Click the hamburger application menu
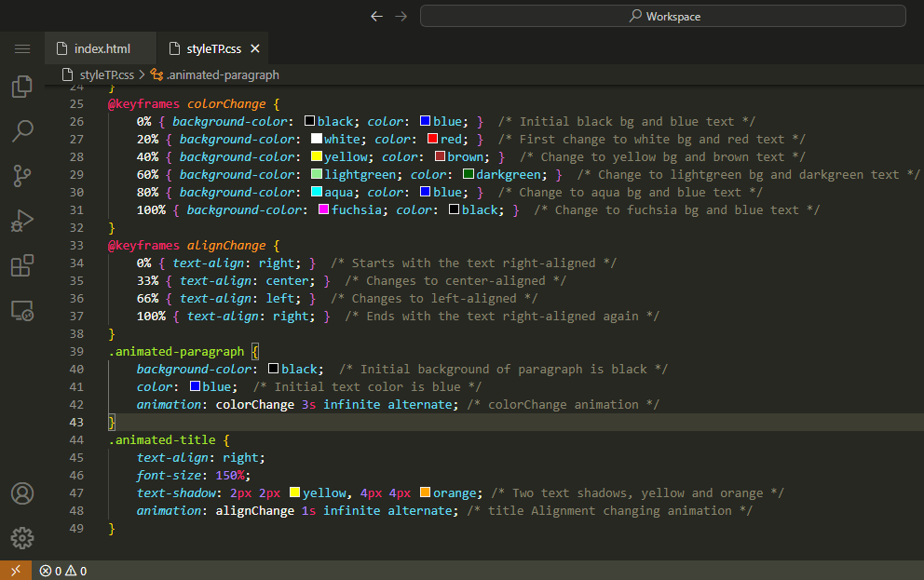Image resolution: width=924 pixels, height=580 pixels. (22, 48)
